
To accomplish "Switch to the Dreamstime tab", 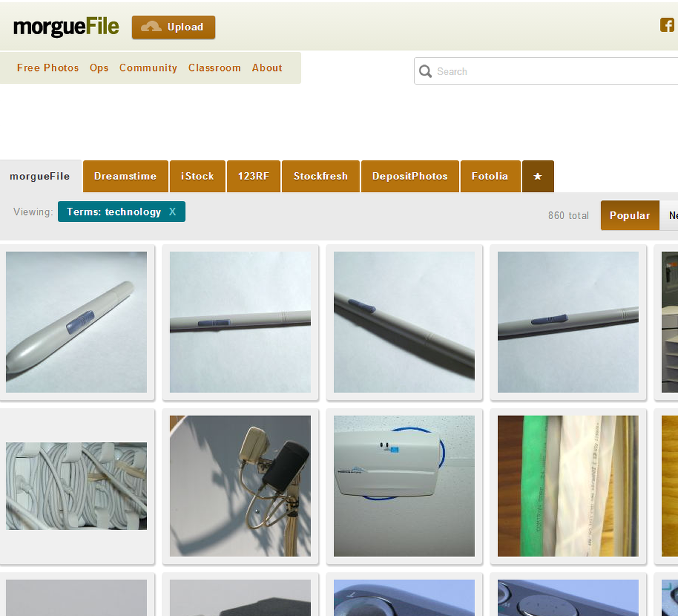I will 125,176.
